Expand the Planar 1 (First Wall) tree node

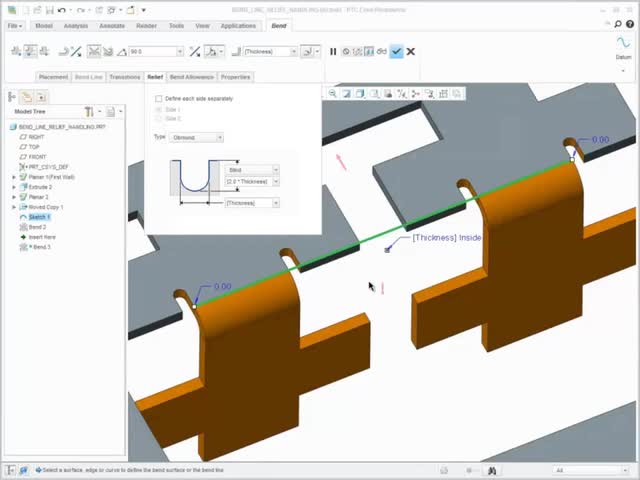[14, 177]
